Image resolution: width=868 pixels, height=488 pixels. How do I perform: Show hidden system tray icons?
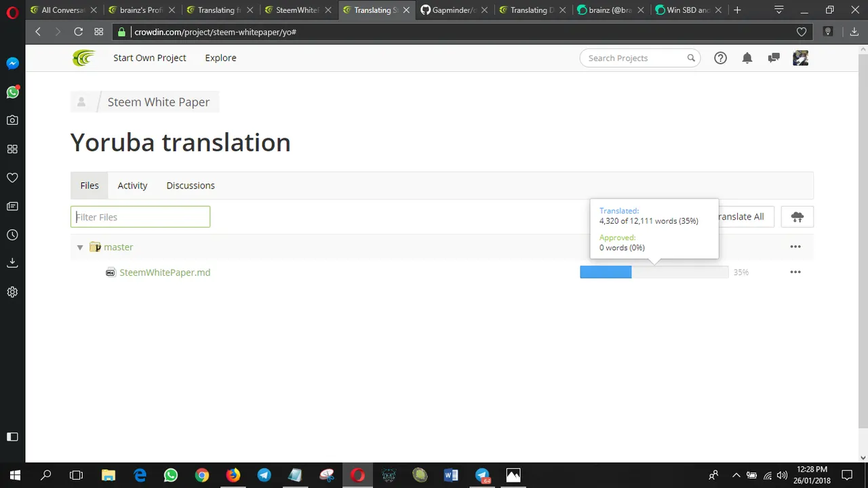736,475
